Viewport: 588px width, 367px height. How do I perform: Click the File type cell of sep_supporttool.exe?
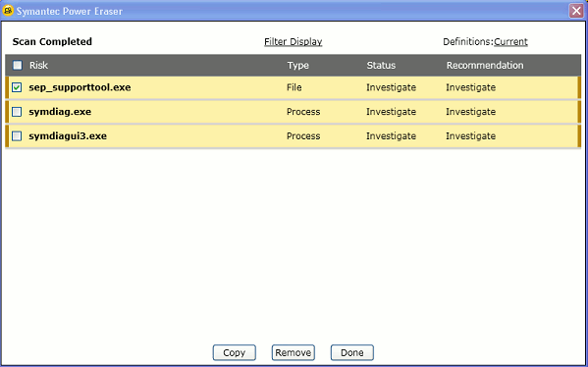[294, 87]
